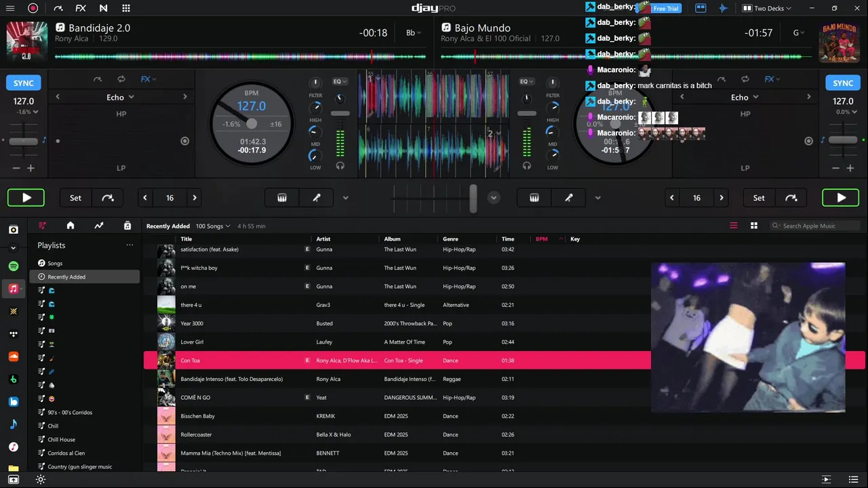Open the iTunes source in the sidebar
This screenshot has height=488, width=868.
click(13, 447)
